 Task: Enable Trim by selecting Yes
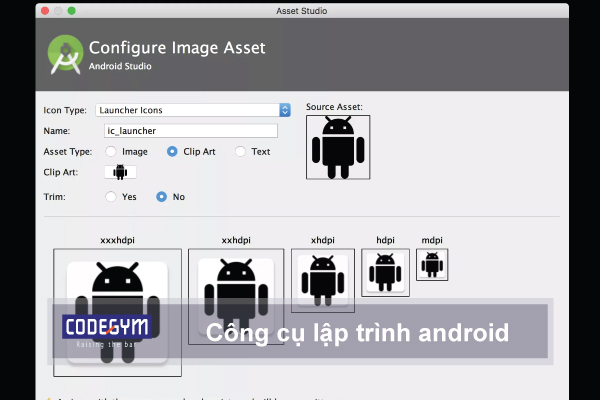(x=111, y=197)
